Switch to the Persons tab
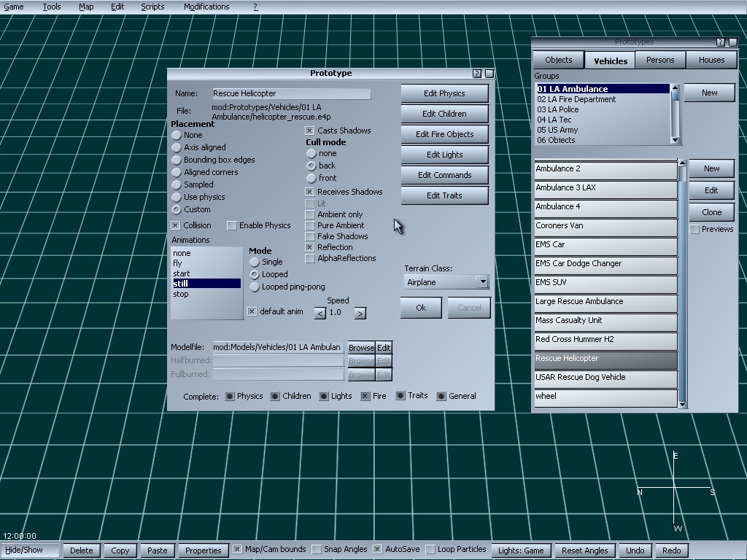The height and width of the screenshot is (560, 747). click(660, 60)
